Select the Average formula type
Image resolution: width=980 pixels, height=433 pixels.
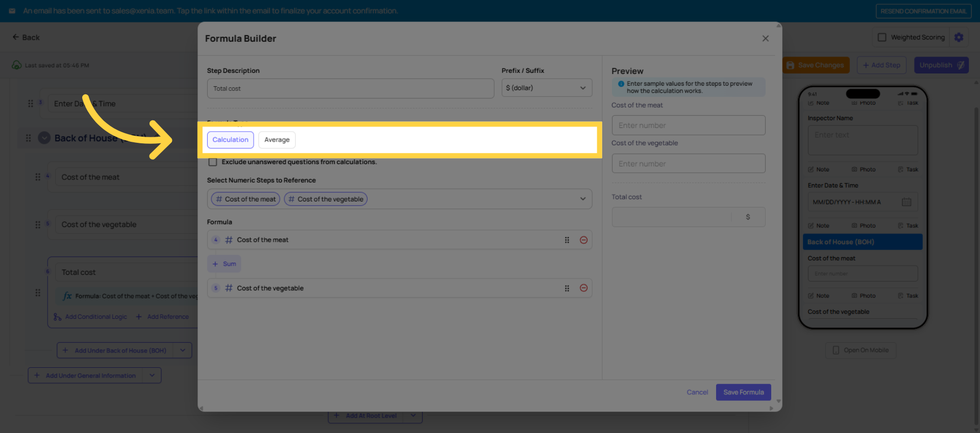[277, 140]
